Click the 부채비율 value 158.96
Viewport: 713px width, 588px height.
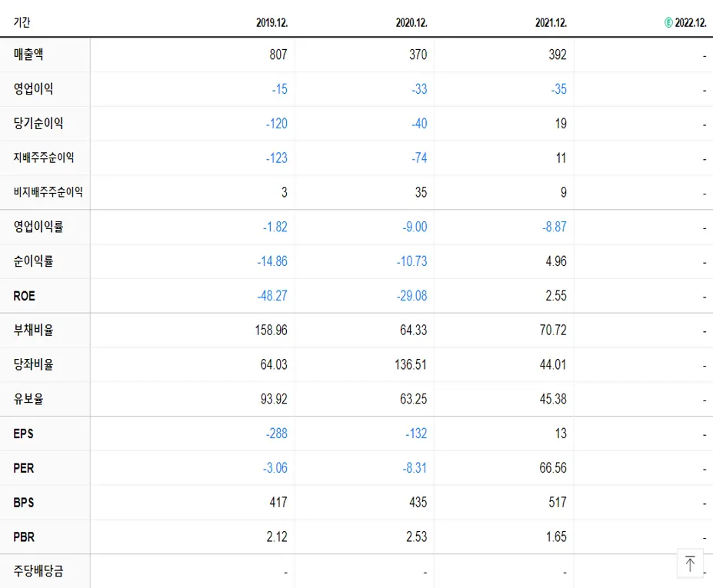coord(269,330)
